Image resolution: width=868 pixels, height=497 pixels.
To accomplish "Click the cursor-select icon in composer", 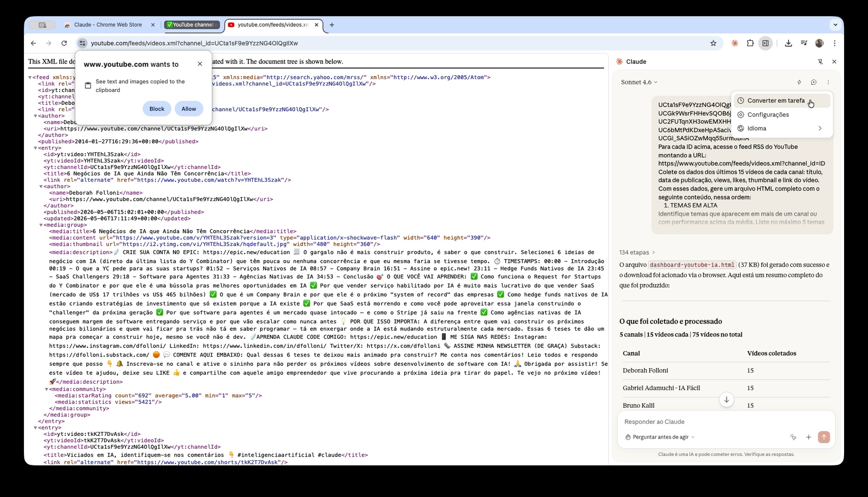I will click(x=793, y=437).
